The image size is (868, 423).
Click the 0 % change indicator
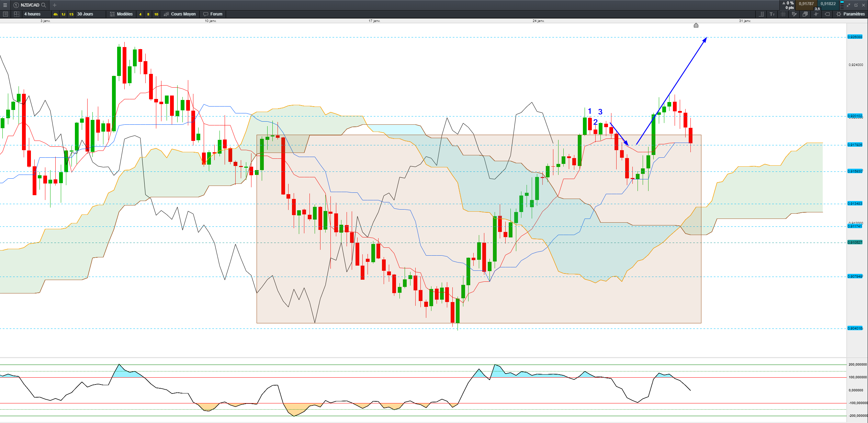pos(788,3)
